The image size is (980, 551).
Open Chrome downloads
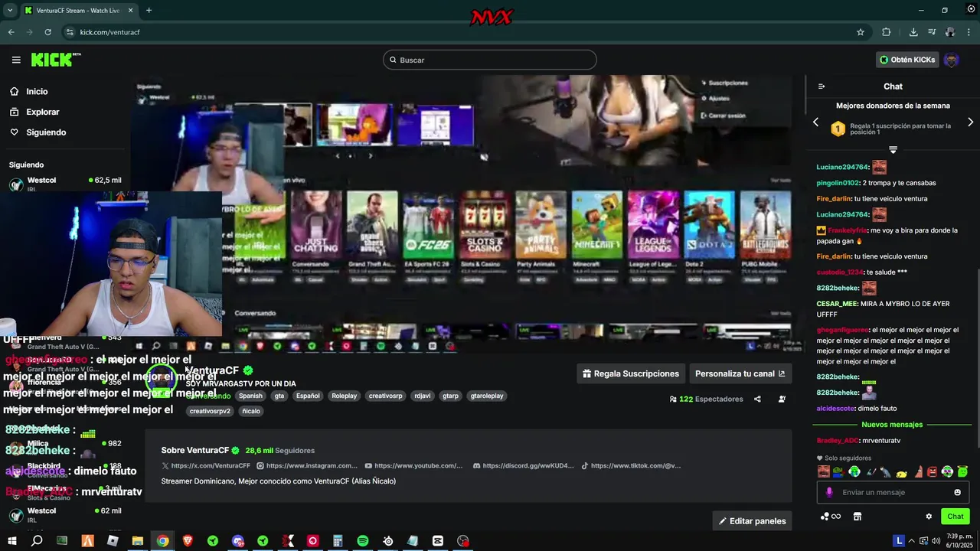tap(913, 32)
